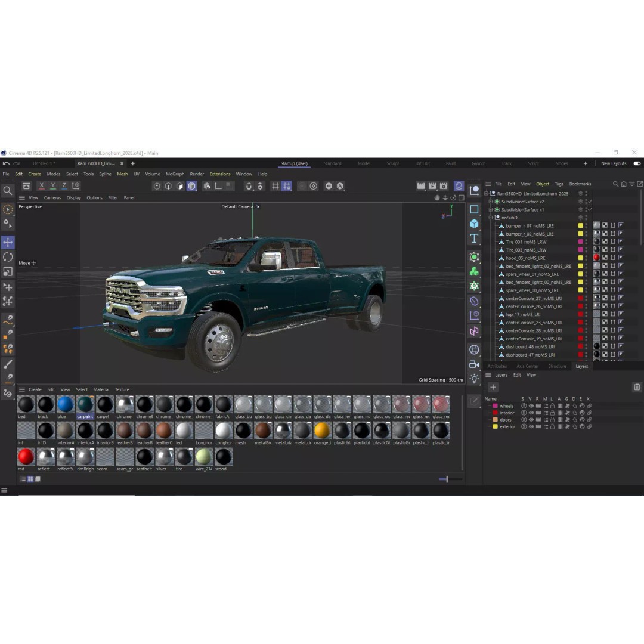The width and height of the screenshot is (644, 644).
Task: Open Object Manager hamburger menu beside File
Action: [488, 184]
